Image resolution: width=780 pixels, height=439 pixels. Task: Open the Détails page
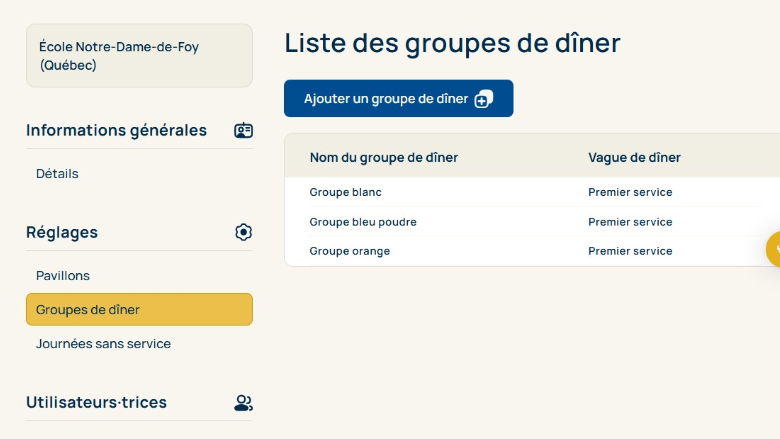click(x=57, y=173)
